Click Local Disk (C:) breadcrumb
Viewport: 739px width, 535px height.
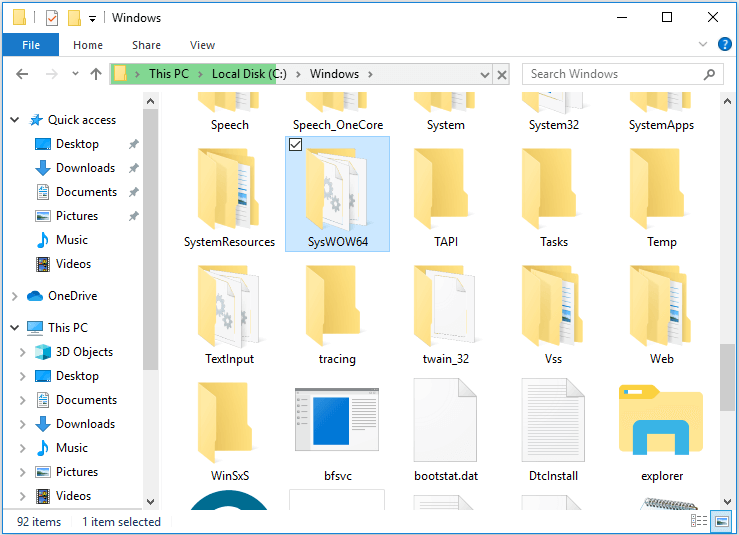249,74
